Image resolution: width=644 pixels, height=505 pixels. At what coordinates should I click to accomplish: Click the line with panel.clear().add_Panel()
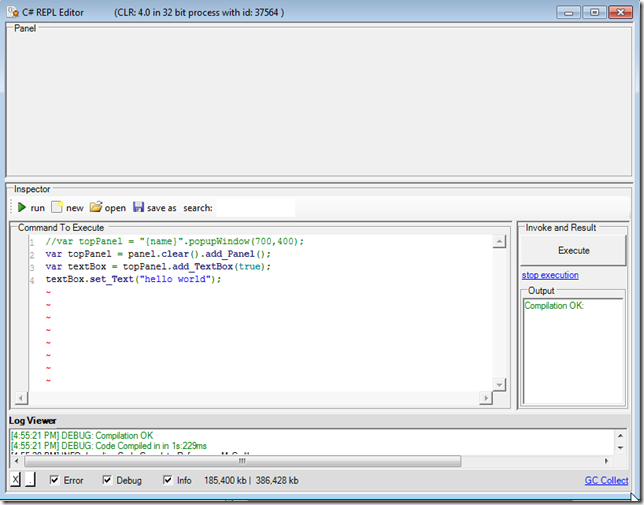(x=158, y=254)
